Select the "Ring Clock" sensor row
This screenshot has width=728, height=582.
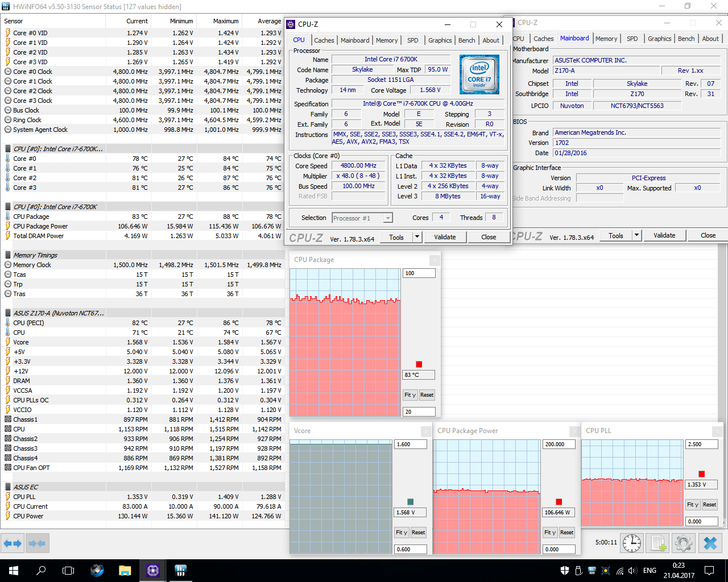point(142,120)
